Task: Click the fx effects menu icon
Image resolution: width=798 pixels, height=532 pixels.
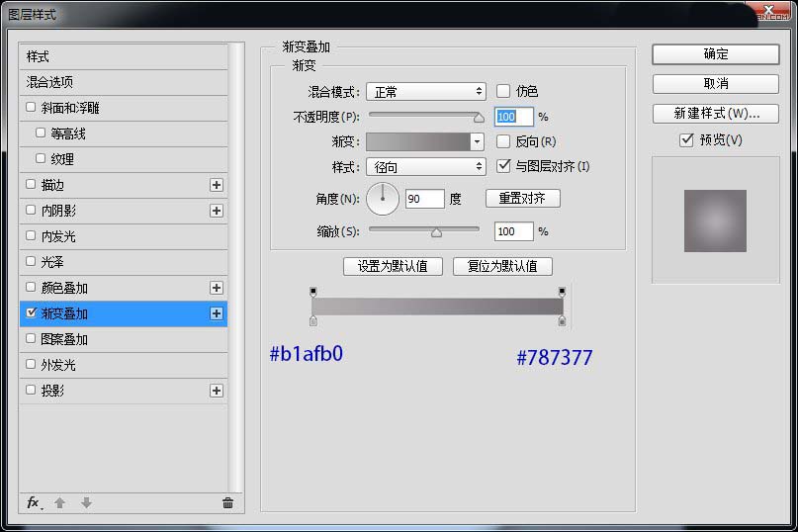Action: [34, 503]
